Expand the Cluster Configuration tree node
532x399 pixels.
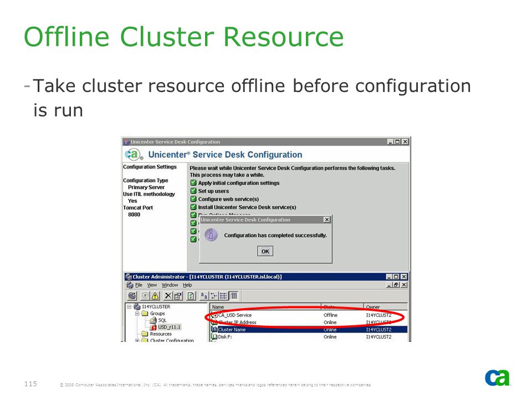137,340
